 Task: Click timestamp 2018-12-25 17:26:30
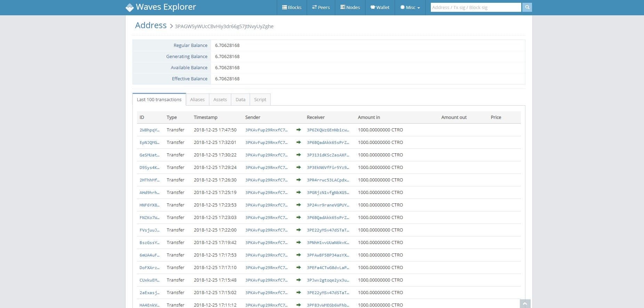[x=215, y=180]
